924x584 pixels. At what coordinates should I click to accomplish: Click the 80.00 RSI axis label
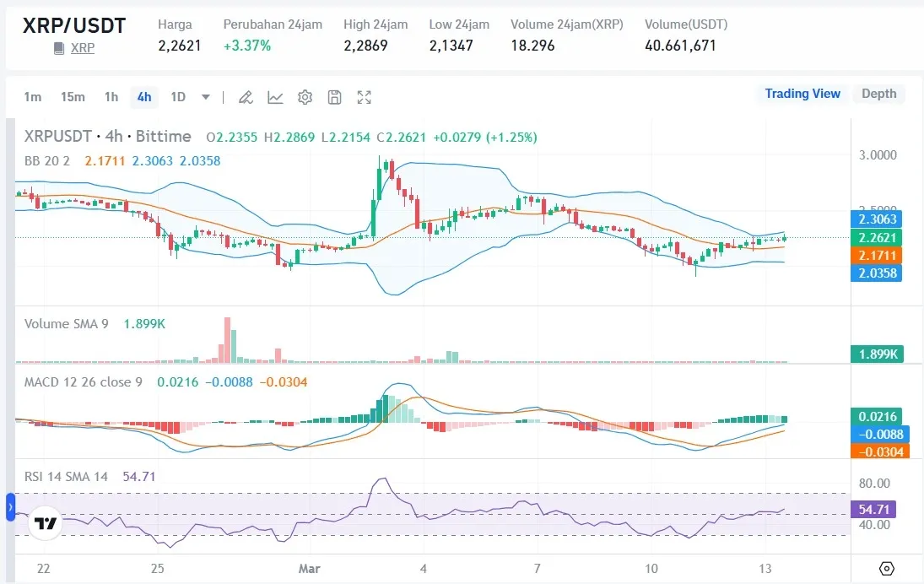click(x=874, y=484)
